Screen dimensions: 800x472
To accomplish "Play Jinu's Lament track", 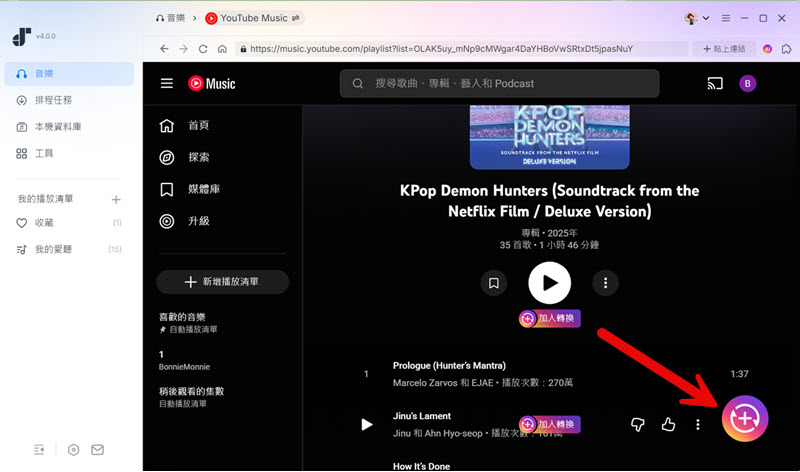I will [x=366, y=425].
